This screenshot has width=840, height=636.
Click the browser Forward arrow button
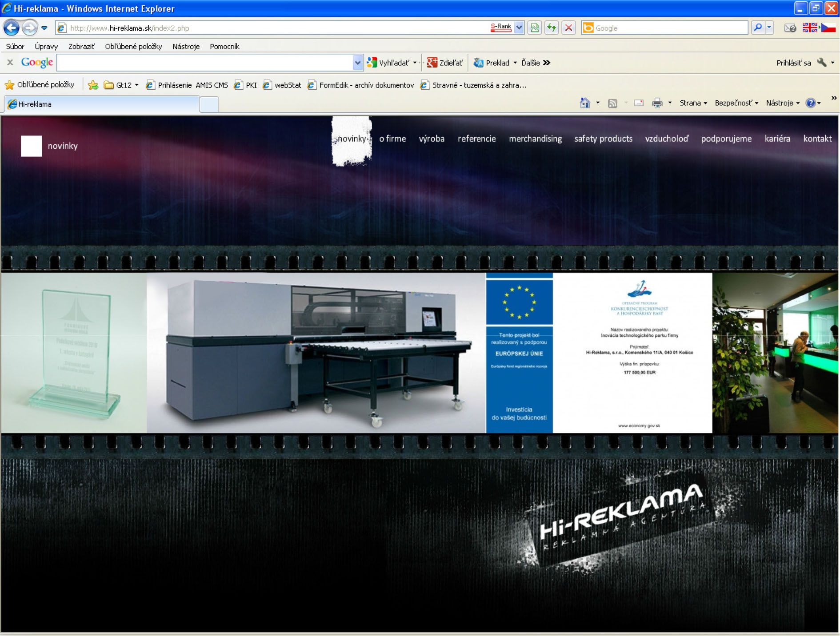click(29, 28)
